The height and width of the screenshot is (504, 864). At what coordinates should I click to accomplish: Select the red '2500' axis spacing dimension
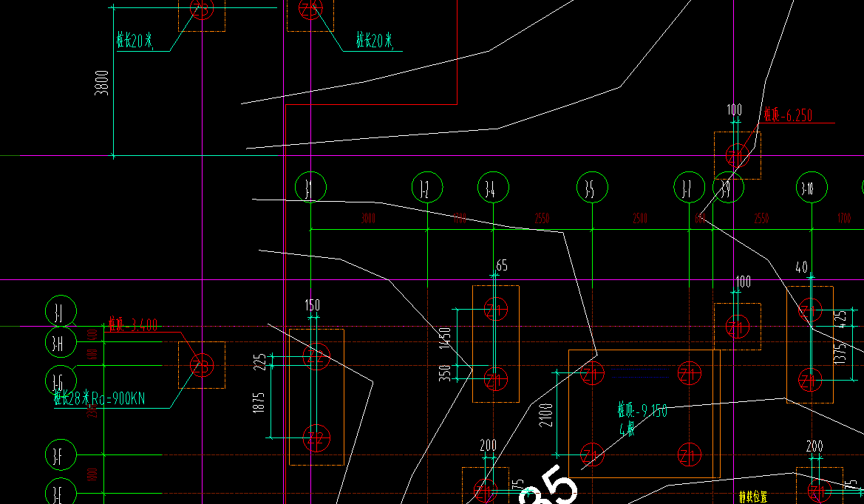(640, 219)
